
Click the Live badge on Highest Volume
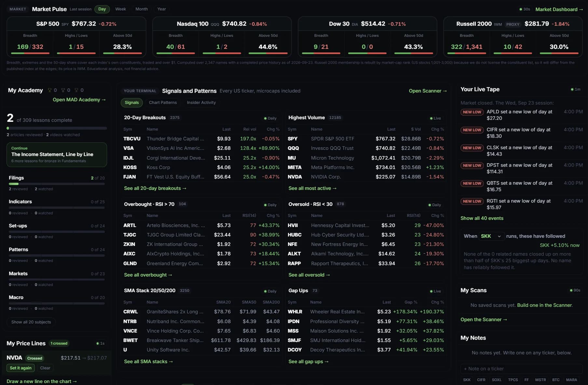coord(435,118)
